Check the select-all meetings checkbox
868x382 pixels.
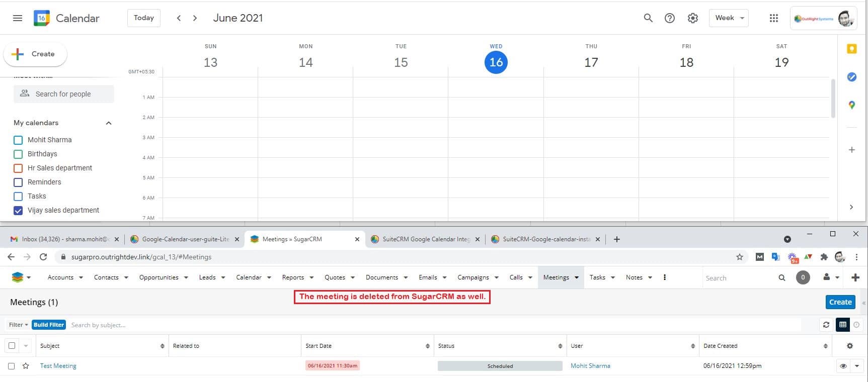pyautogui.click(x=12, y=345)
